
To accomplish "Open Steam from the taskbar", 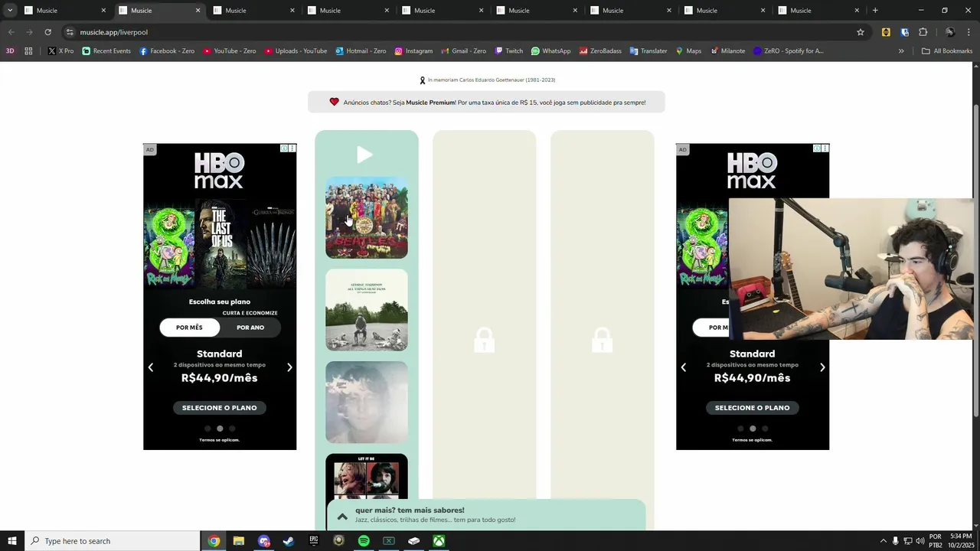I will coord(289,541).
